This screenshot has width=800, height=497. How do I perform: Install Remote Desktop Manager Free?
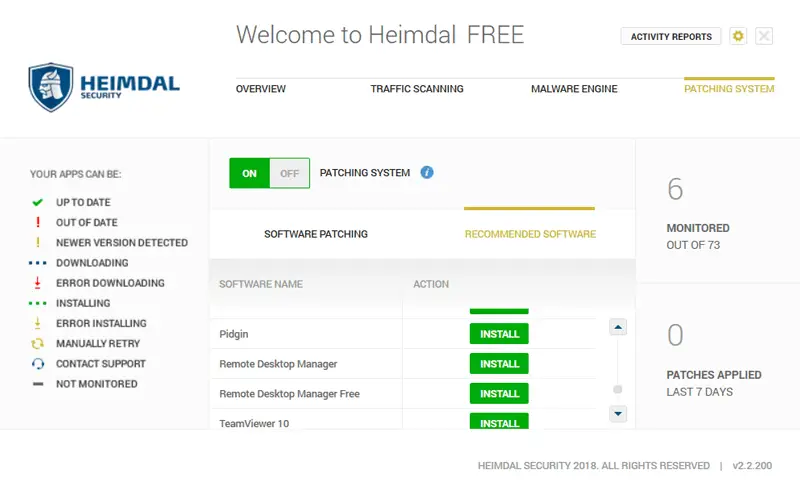pos(499,393)
